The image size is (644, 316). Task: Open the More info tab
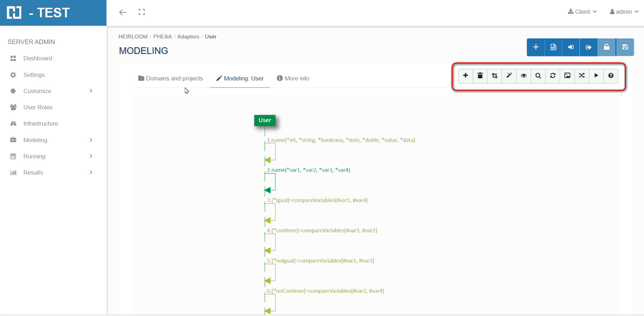tap(293, 78)
